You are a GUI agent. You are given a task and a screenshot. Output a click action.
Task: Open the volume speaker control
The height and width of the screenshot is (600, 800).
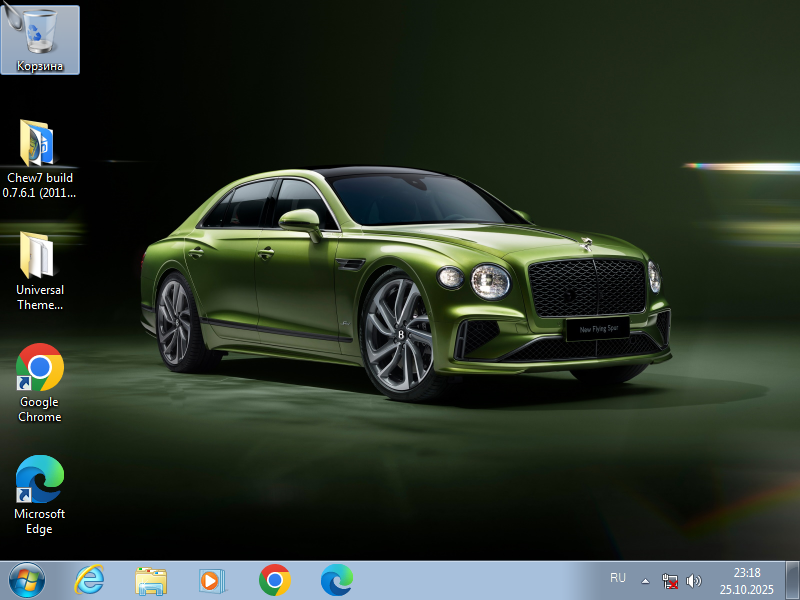(x=694, y=580)
